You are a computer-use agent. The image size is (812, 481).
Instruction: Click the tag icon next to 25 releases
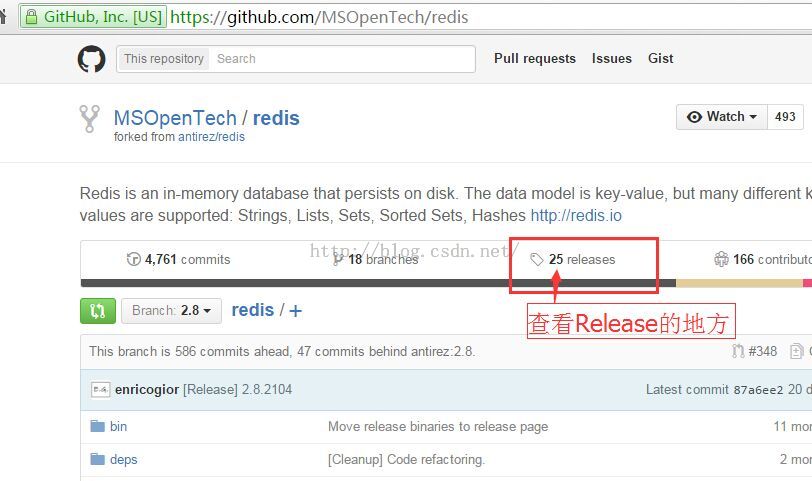[537, 259]
